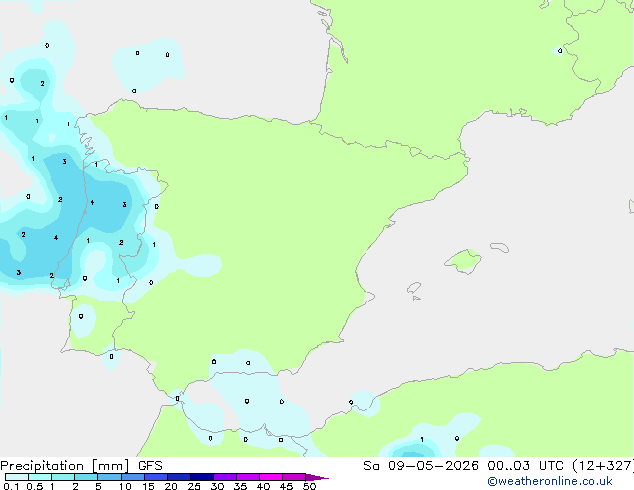Click the lightest 0.1 mm legend swatch
The width and height of the screenshot is (634, 490).
click(17, 477)
